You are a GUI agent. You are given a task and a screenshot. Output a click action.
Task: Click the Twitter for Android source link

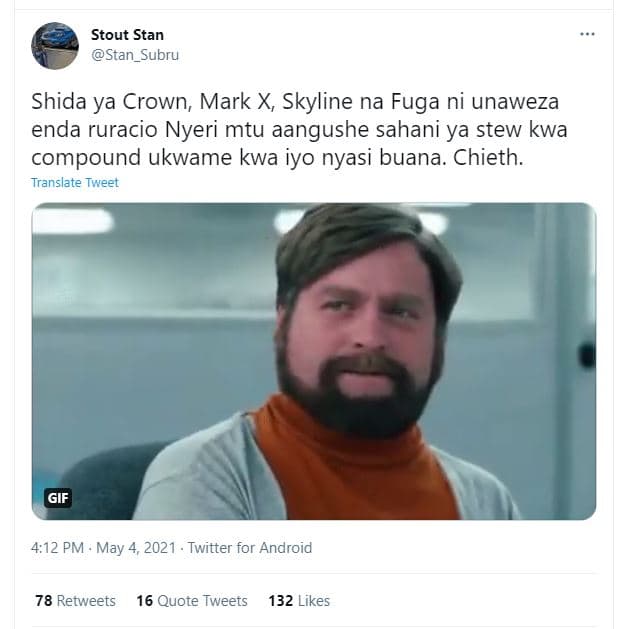point(250,548)
